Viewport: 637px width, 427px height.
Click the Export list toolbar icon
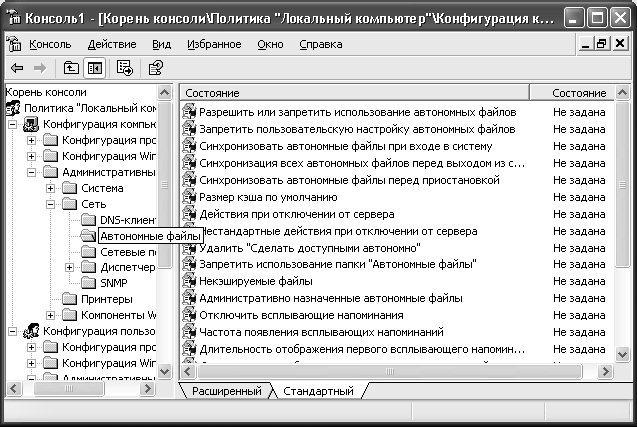124,68
